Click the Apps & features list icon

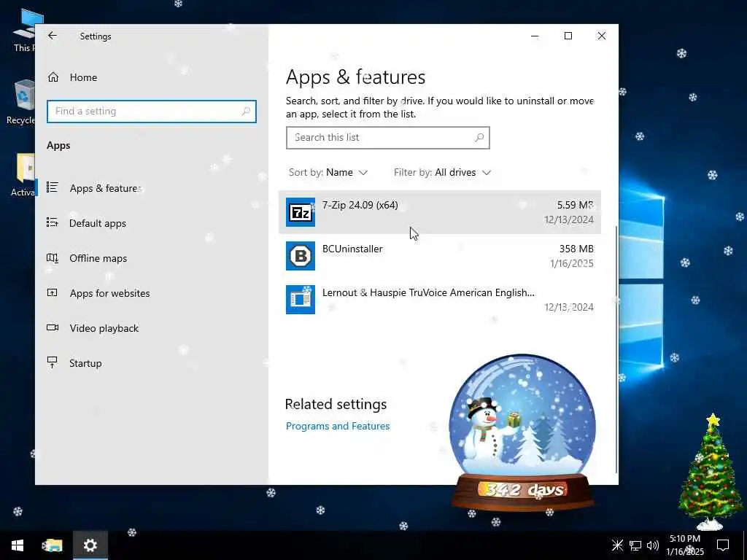pyautogui.click(x=53, y=187)
